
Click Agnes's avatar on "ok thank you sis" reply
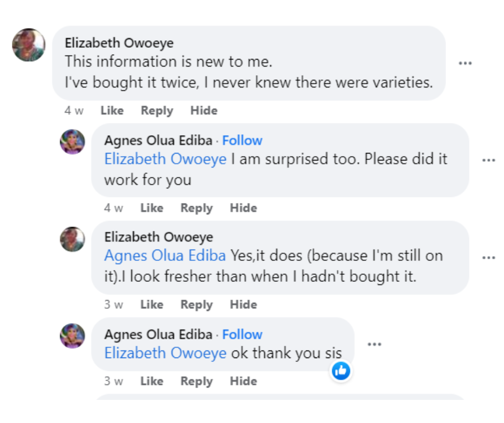[72, 336]
